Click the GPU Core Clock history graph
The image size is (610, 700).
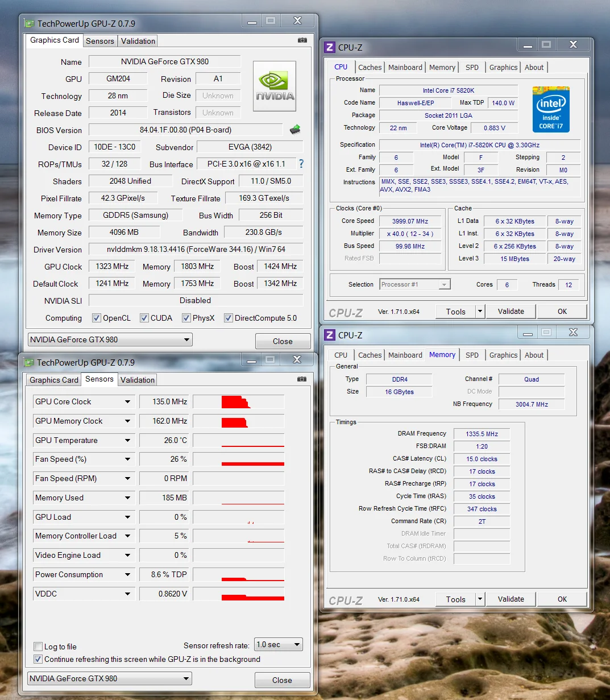point(239,401)
